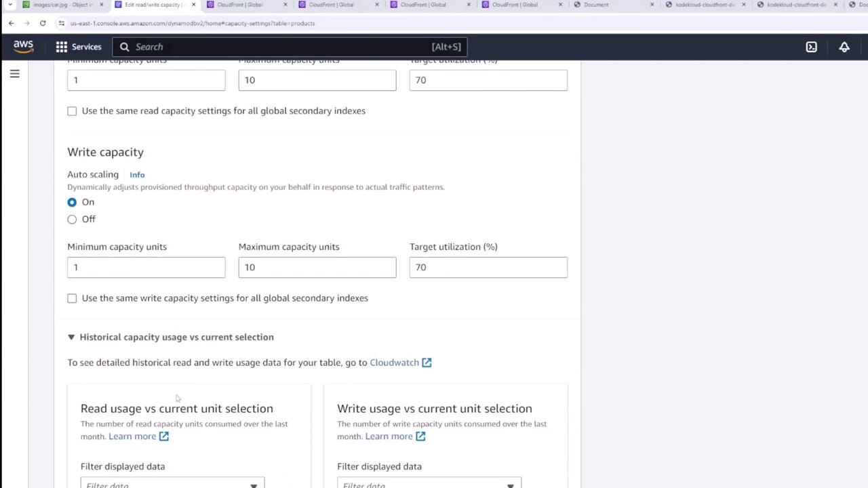Click the 'Write capacity' section heading

point(105,152)
